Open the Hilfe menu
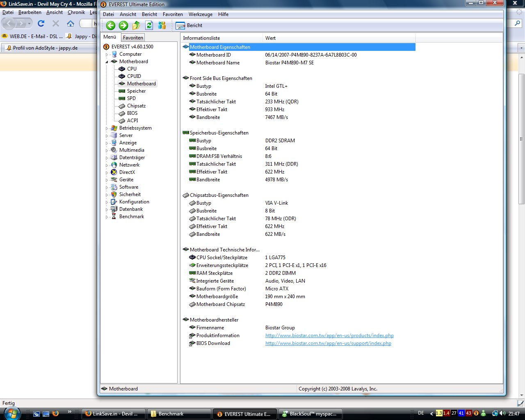The width and height of the screenshot is (525, 420). [x=224, y=14]
